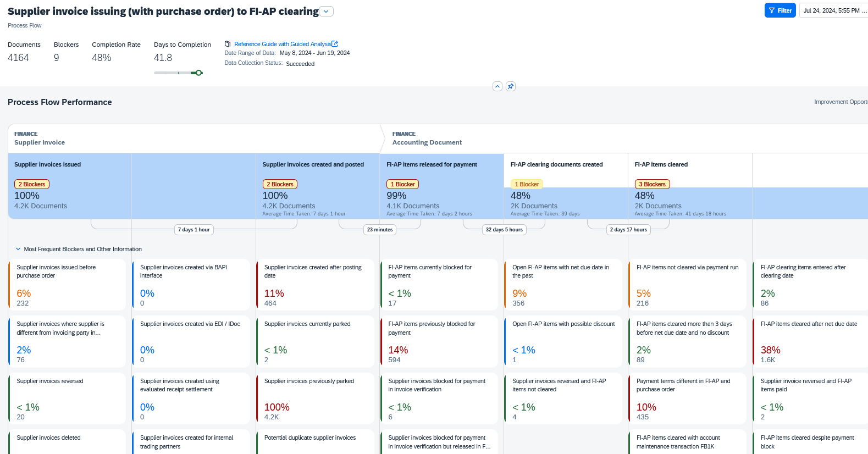Open Supplier invoices created via BAPI interface card
Viewport: 868px width, 454px height.
click(x=191, y=285)
